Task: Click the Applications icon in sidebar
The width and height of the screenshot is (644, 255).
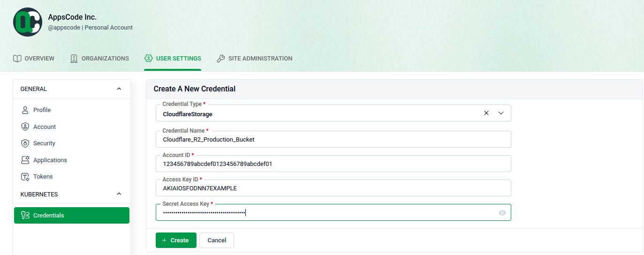Action: (x=25, y=160)
